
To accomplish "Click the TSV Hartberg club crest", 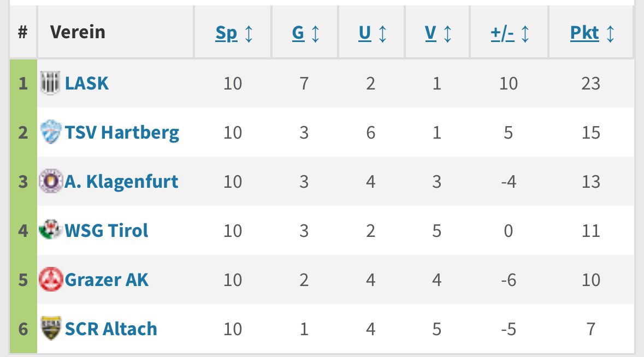I will (51, 133).
